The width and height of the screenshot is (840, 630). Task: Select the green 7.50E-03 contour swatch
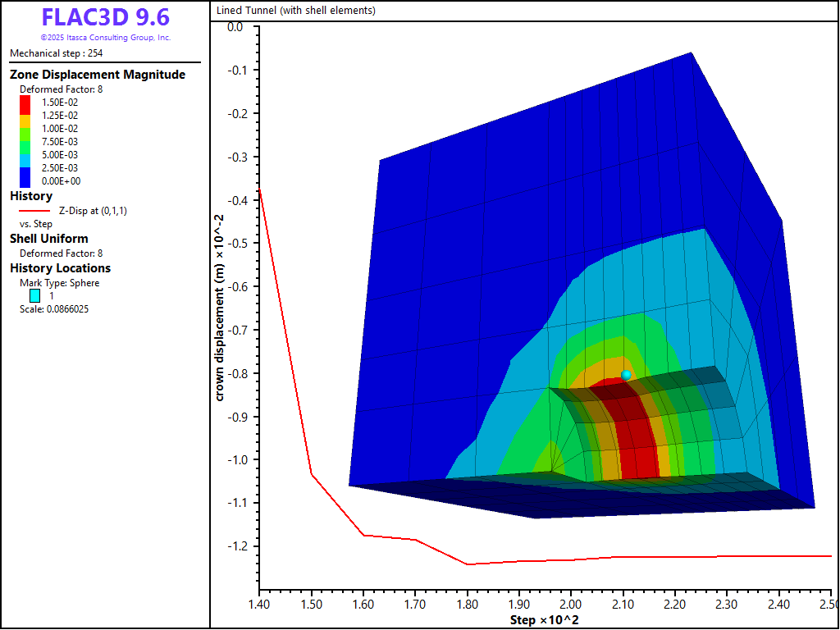[x=25, y=142]
